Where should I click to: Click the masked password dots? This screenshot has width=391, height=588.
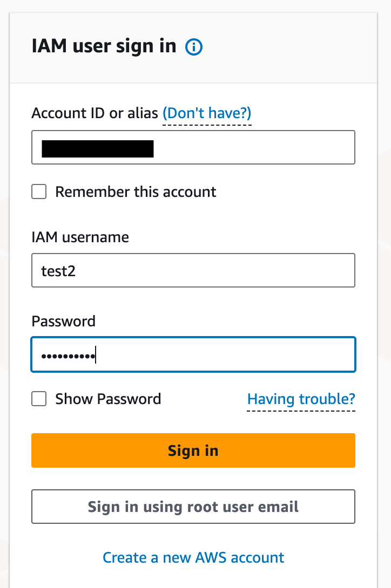click(x=68, y=355)
